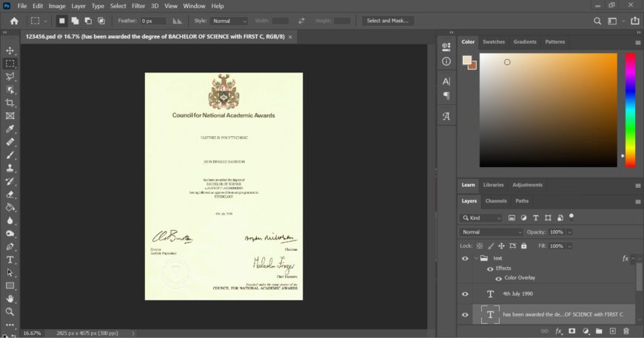Select the Object Selection tool

tap(10, 89)
